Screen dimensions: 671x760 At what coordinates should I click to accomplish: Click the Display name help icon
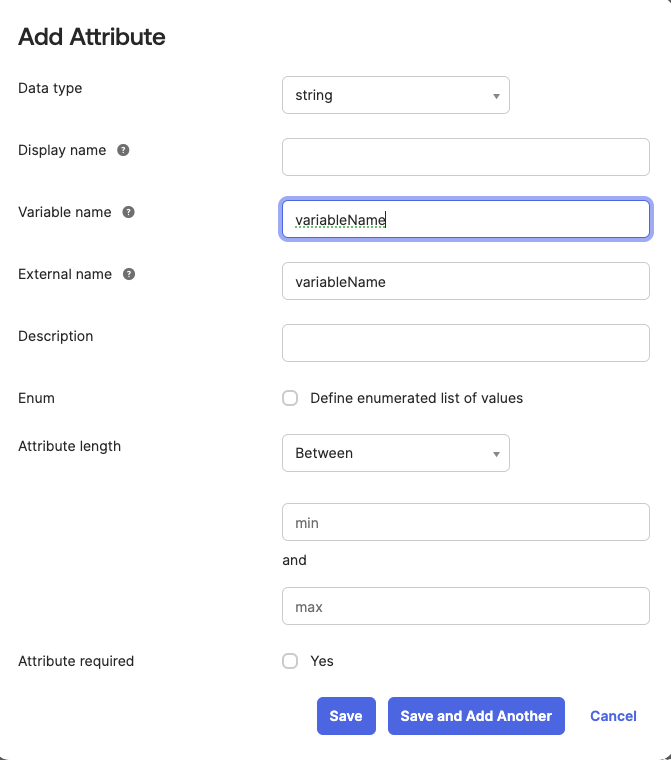click(x=123, y=150)
